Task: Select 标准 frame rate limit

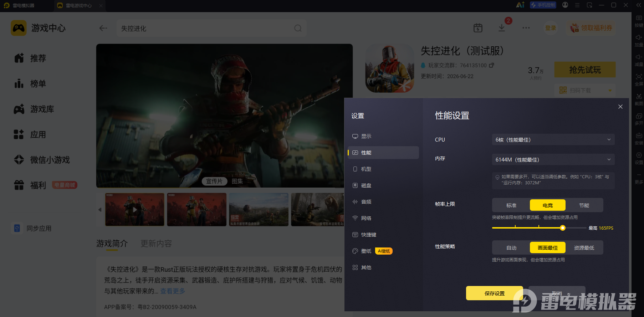Action: click(x=511, y=205)
